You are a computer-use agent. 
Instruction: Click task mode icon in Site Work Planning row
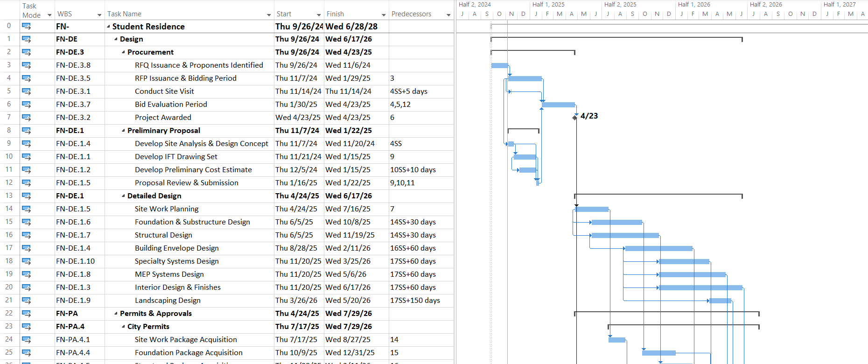coord(26,209)
